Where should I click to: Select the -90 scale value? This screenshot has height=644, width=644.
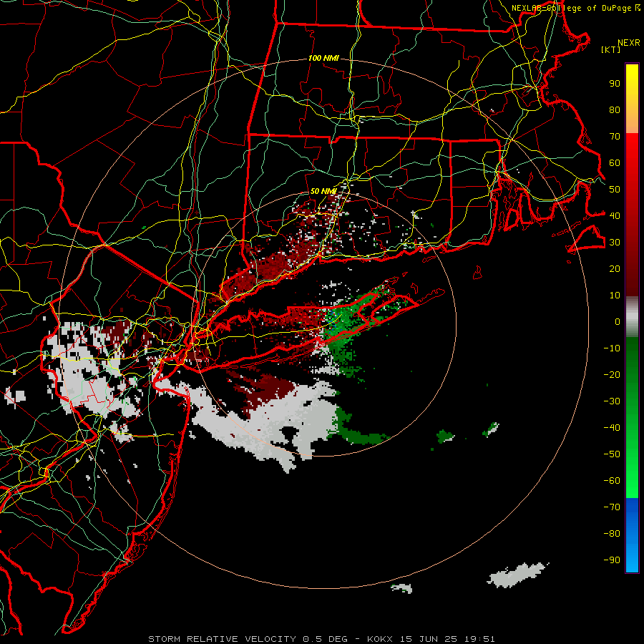612,560
